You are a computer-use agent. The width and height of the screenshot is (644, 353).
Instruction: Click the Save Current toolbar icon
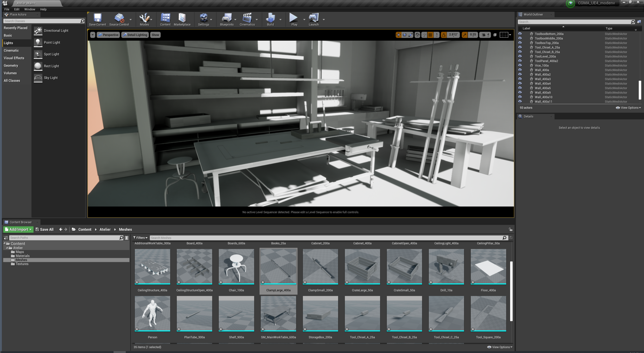pyautogui.click(x=97, y=18)
